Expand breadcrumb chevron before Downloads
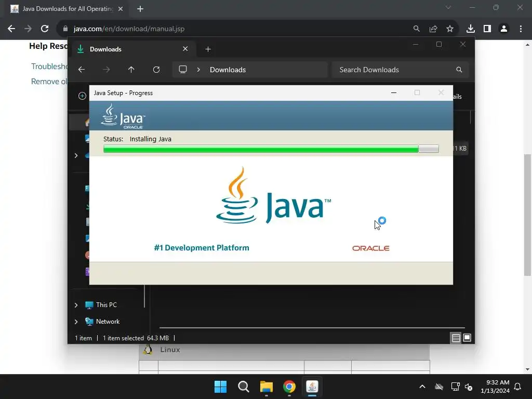Viewport: 532px width, 399px height. [x=198, y=70]
